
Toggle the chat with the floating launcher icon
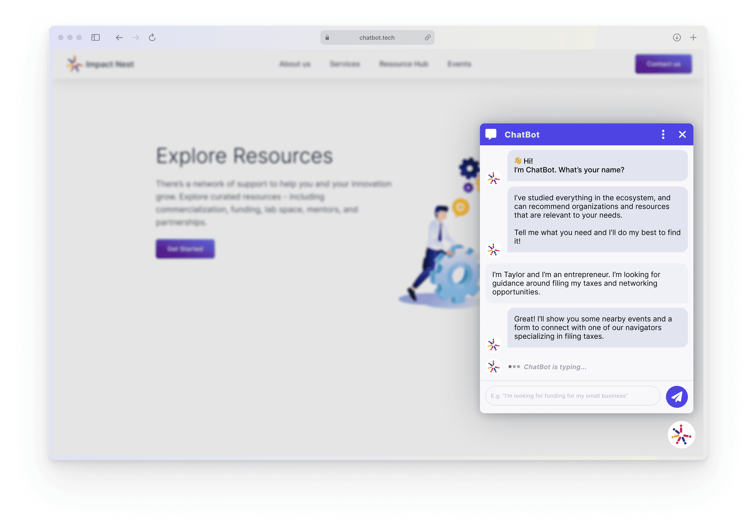tap(681, 435)
